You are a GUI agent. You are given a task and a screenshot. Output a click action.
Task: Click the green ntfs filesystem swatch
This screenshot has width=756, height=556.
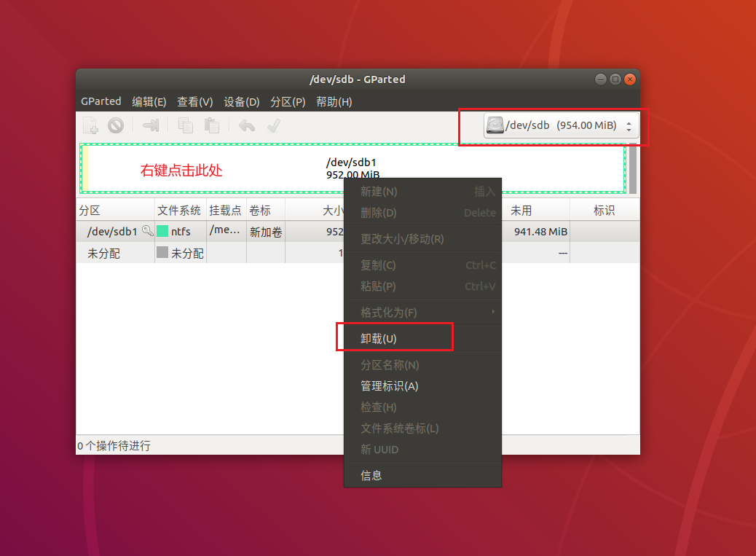[163, 232]
